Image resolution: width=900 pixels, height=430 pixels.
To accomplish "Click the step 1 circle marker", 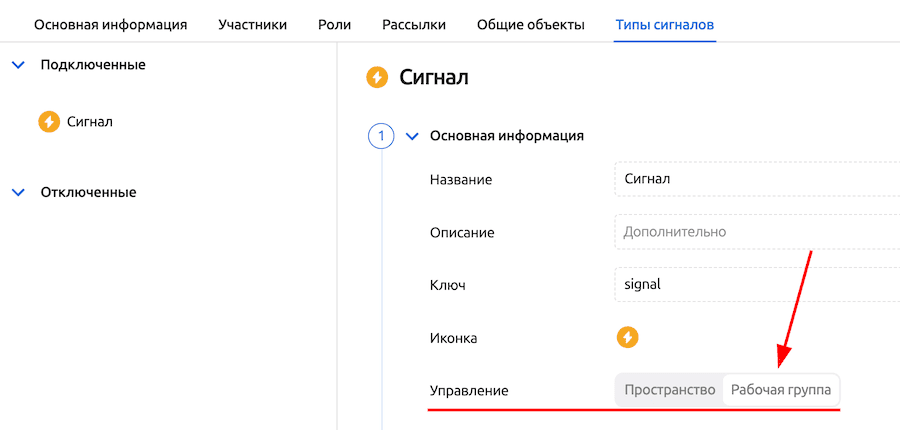I will pos(381,135).
